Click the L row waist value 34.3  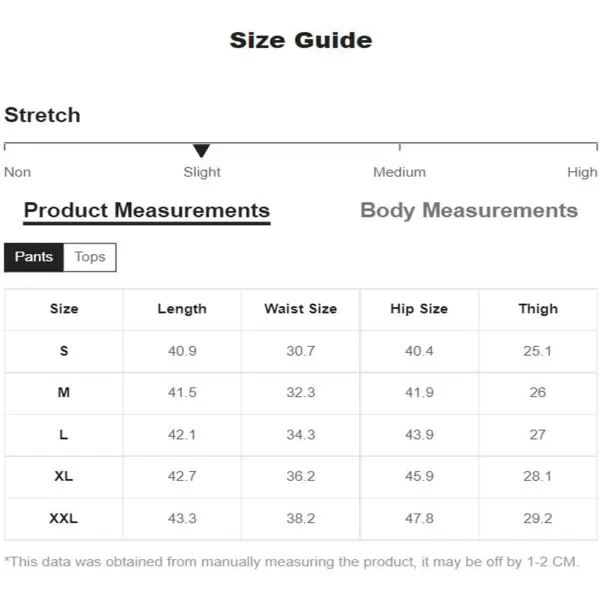(301, 435)
